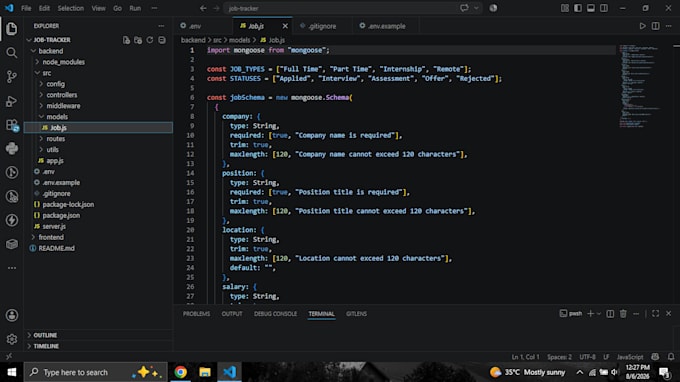Open editor More Actions ellipsis
The height and width of the screenshot is (382, 680).
tap(668, 26)
